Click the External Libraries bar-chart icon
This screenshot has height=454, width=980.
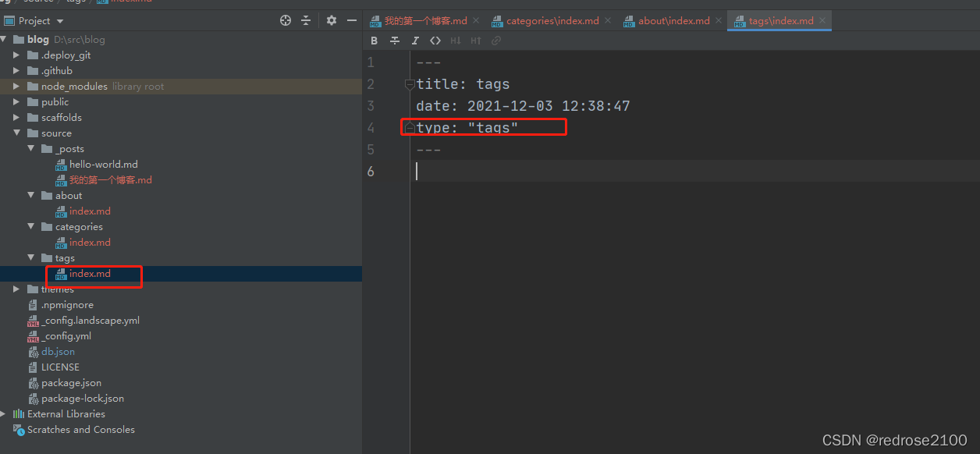pos(19,414)
